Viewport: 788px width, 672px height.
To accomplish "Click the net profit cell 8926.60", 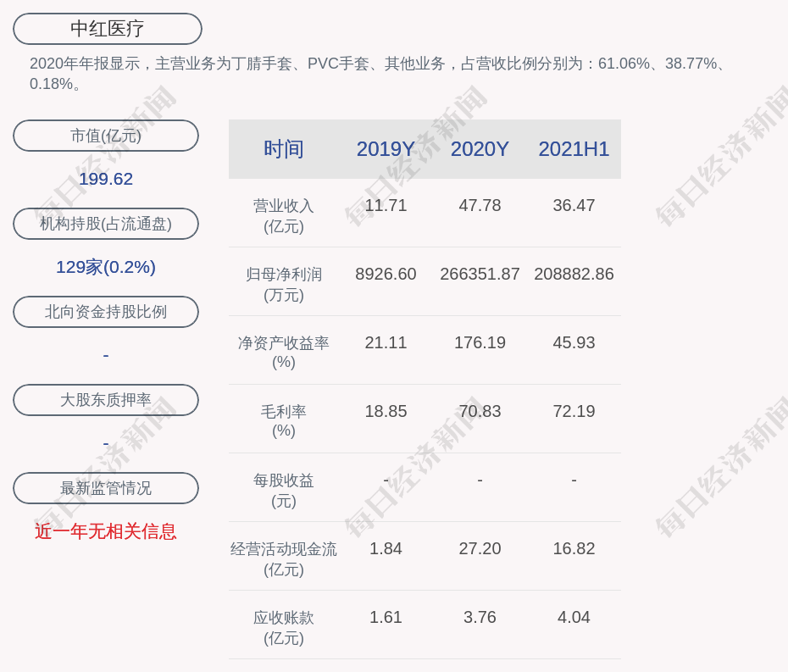I will coord(386,274).
